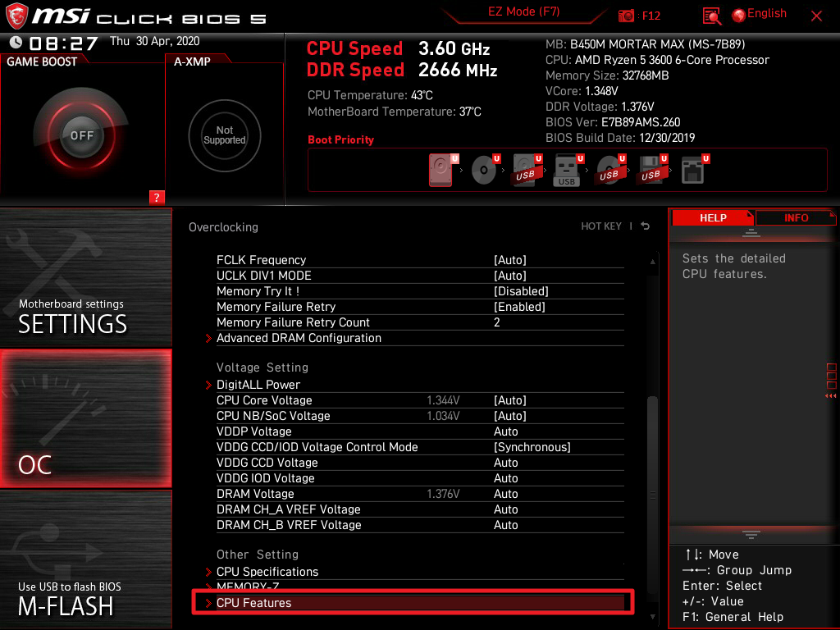The width and height of the screenshot is (840, 630).
Task: Change language via English globe
Action: (760, 14)
